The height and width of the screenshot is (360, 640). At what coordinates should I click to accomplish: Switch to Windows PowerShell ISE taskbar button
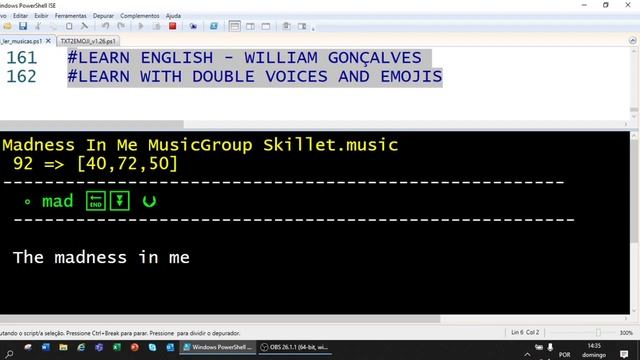point(218,347)
